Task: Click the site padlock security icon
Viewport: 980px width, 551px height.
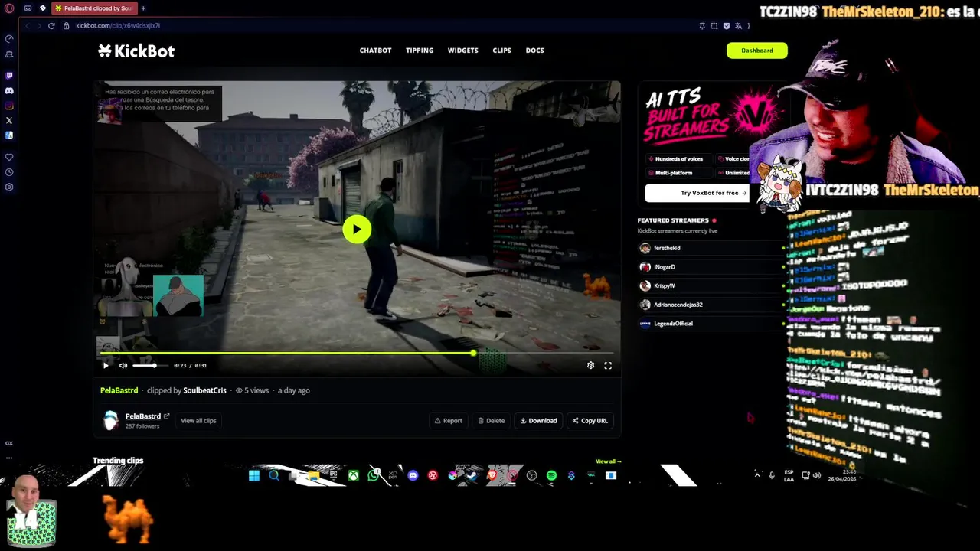Action: tap(67, 25)
